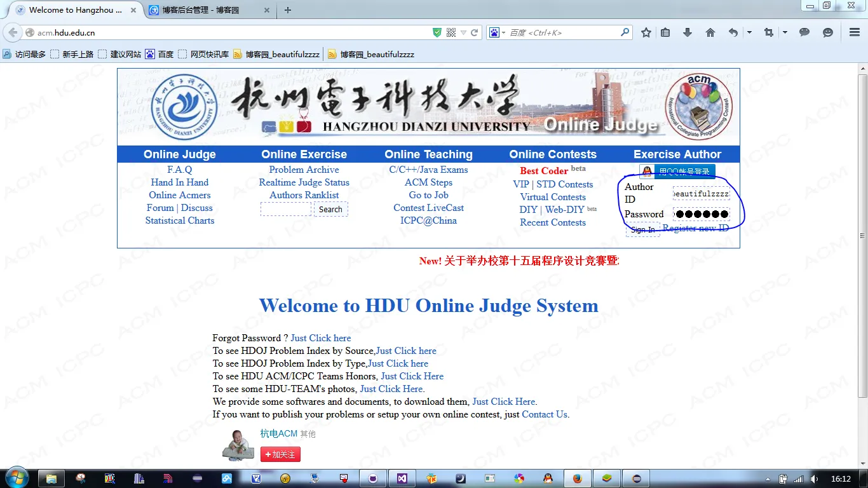Open the 网页快讯库 bookmark

point(204,55)
